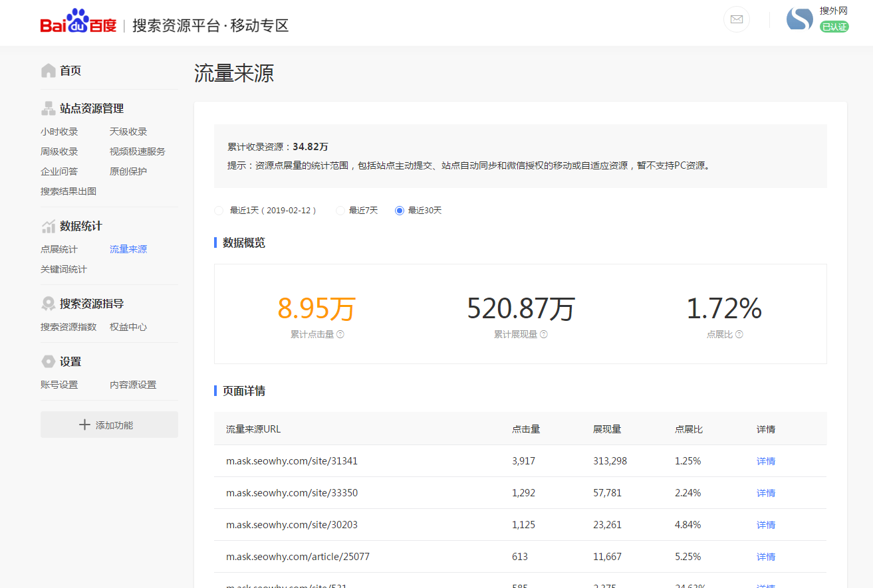
Task: Click the 数据统计 bar chart icon
Action: coord(49,225)
